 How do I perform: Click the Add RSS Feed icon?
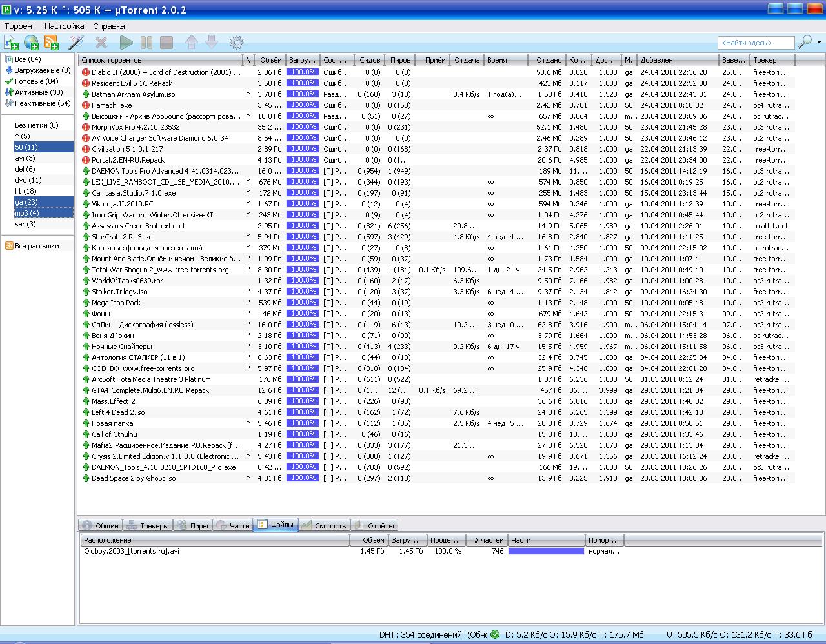tap(51, 43)
